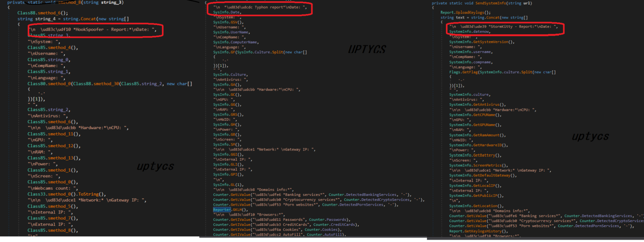Click the SysInfo.SM() line
Screen dimensions: 644x242
(227, 145)
